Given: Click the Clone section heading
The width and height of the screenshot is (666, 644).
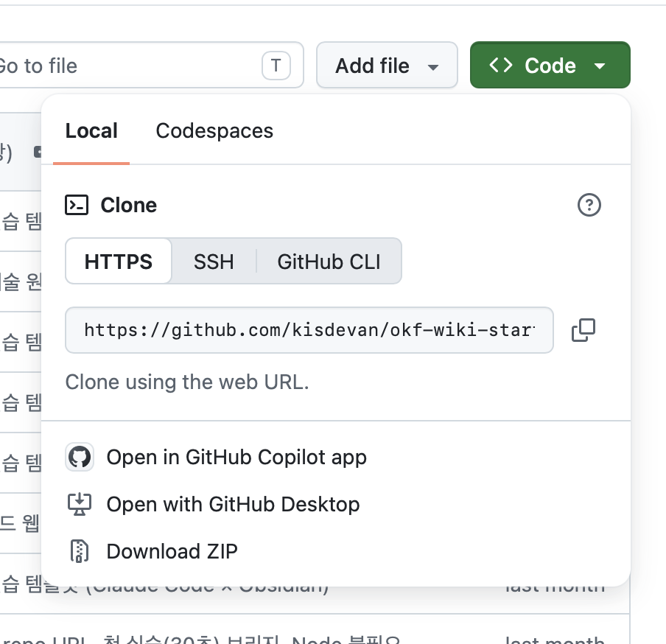Looking at the screenshot, I should click(129, 205).
